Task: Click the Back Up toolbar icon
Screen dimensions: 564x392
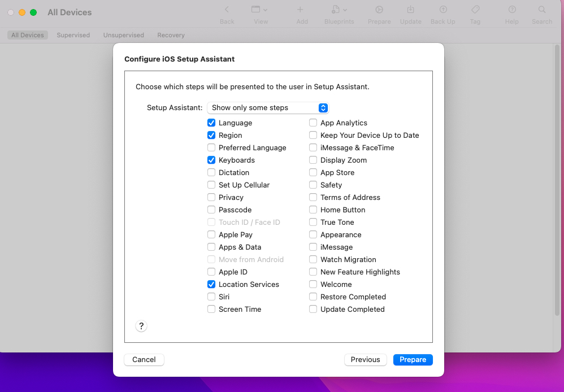Action: 443,10
